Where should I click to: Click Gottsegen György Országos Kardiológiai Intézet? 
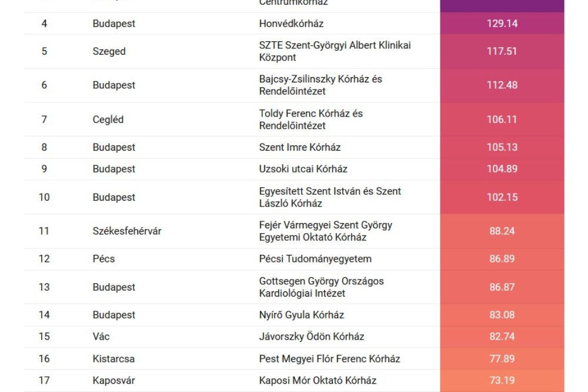[x=321, y=287]
